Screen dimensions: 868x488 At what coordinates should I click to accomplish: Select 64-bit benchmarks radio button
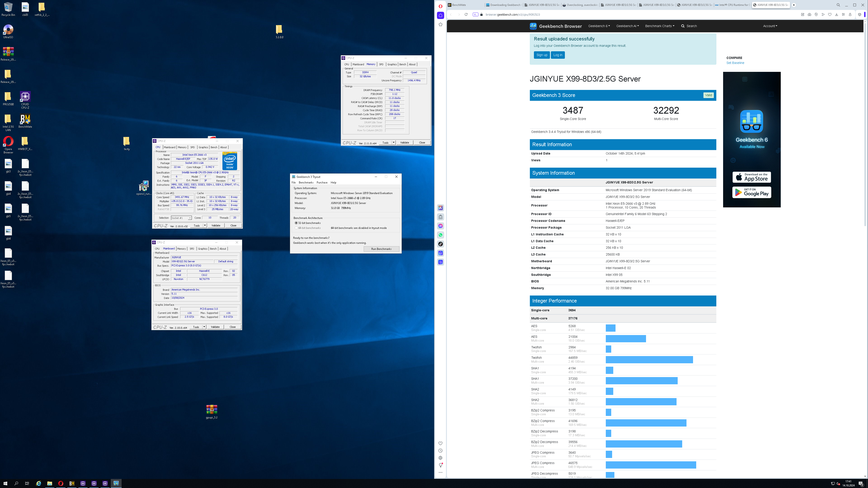(297, 228)
